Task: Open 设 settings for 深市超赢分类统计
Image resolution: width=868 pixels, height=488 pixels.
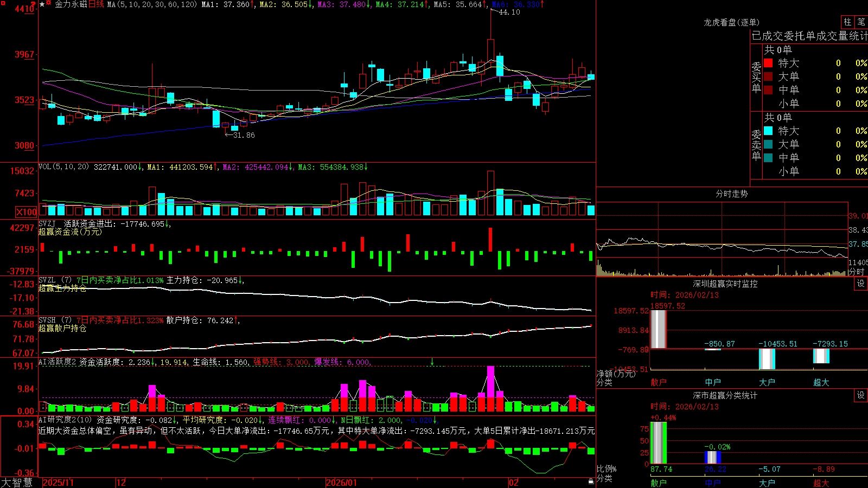Action: [x=861, y=395]
